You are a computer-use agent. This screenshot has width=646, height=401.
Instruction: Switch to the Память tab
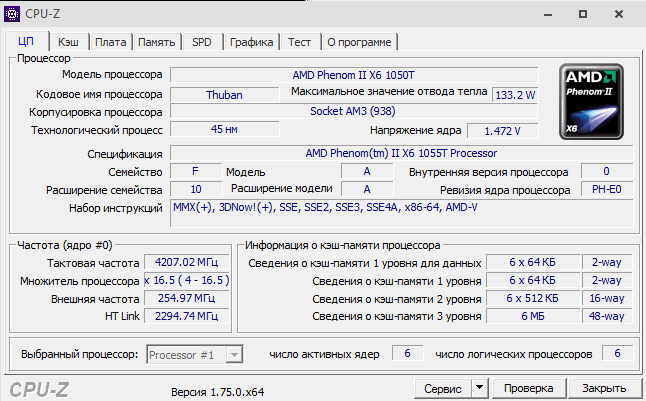click(157, 42)
